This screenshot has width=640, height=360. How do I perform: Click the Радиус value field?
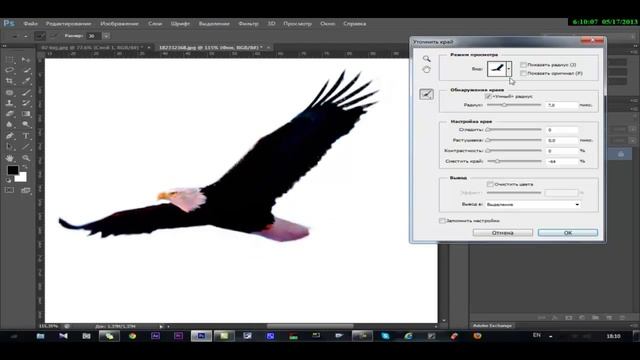click(562, 105)
